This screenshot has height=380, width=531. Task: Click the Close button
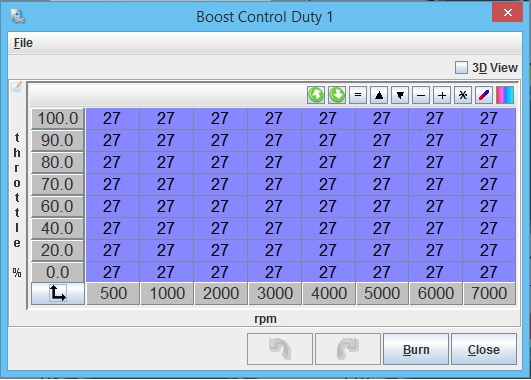[484, 349]
